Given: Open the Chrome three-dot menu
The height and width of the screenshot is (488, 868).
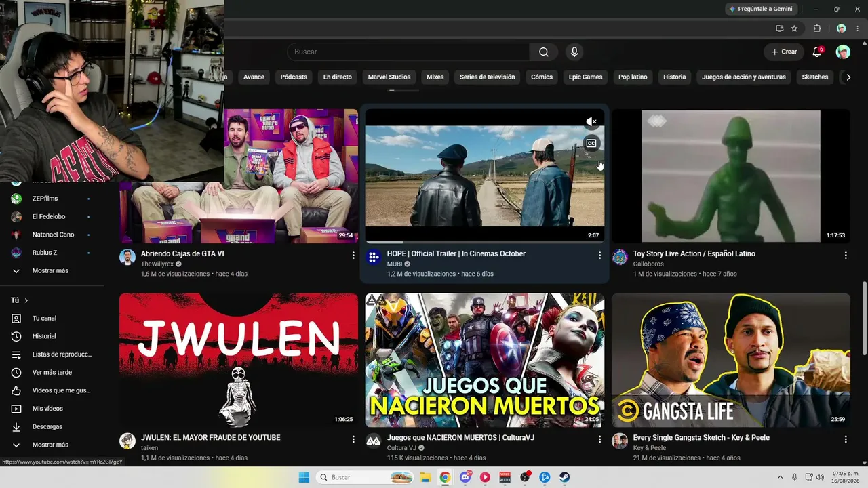Looking at the screenshot, I should click(857, 28).
